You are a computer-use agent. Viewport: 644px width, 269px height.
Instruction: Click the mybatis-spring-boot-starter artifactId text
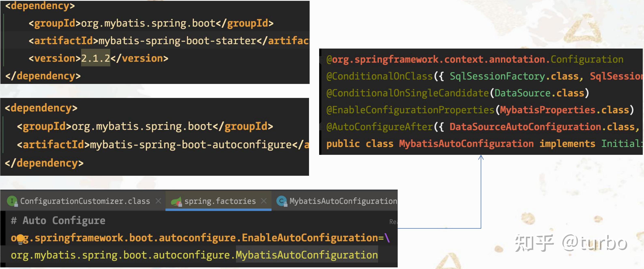pos(178,41)
